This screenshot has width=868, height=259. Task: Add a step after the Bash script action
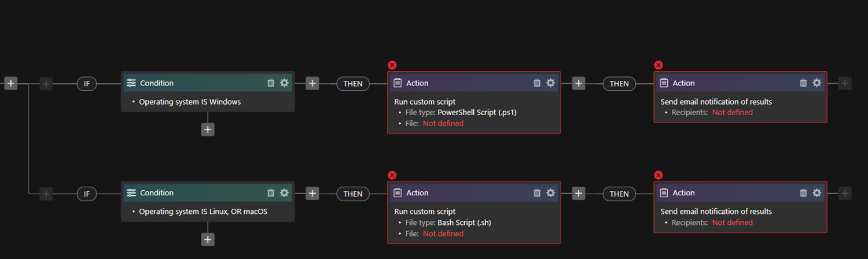click(579, 193)
